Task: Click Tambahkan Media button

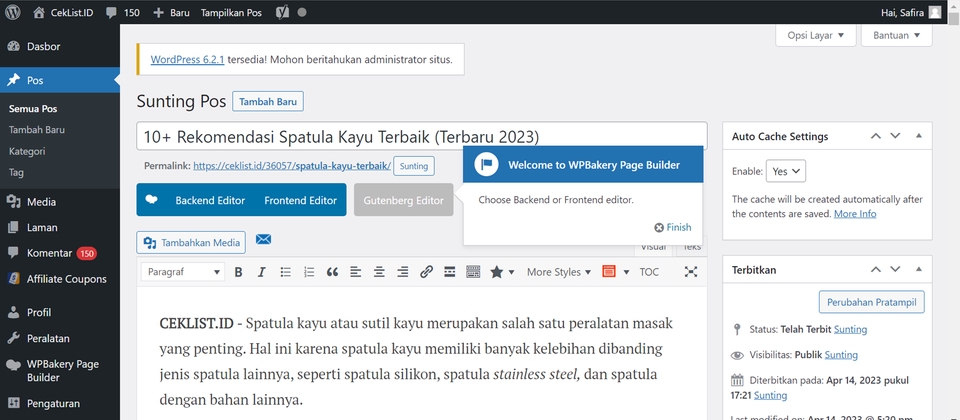Action: [191, 242]
